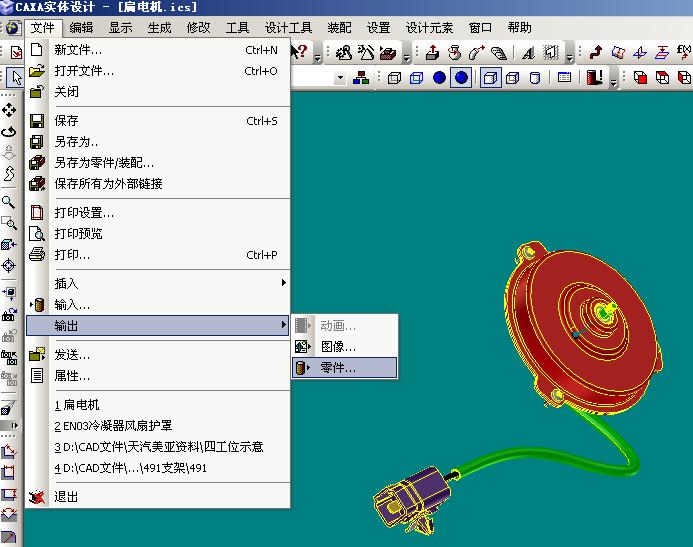This screenshot has width=693, height=547.
Task: Click the context help question-mark icon
Action: click(299, 52)
